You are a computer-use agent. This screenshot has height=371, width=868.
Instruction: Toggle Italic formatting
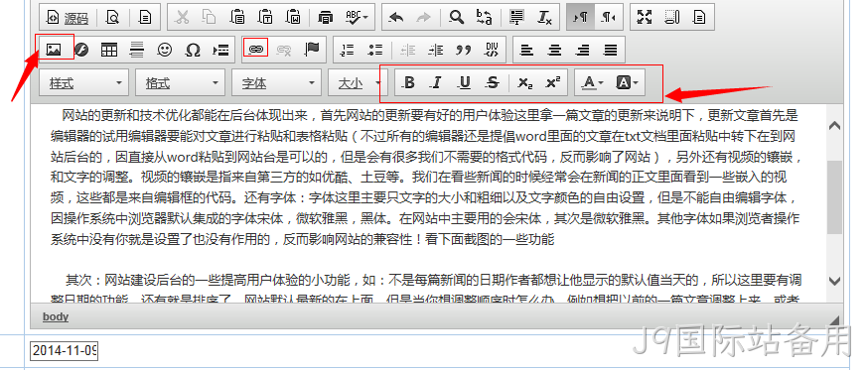436,83
